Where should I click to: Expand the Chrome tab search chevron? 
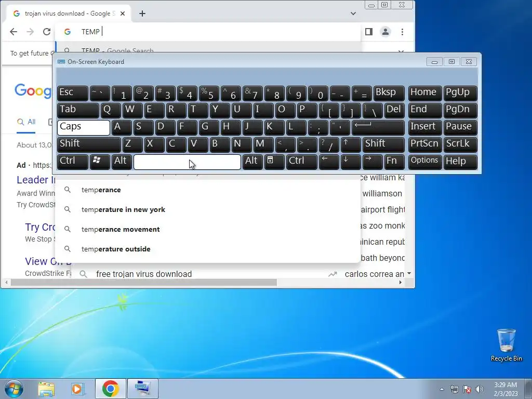353,14
